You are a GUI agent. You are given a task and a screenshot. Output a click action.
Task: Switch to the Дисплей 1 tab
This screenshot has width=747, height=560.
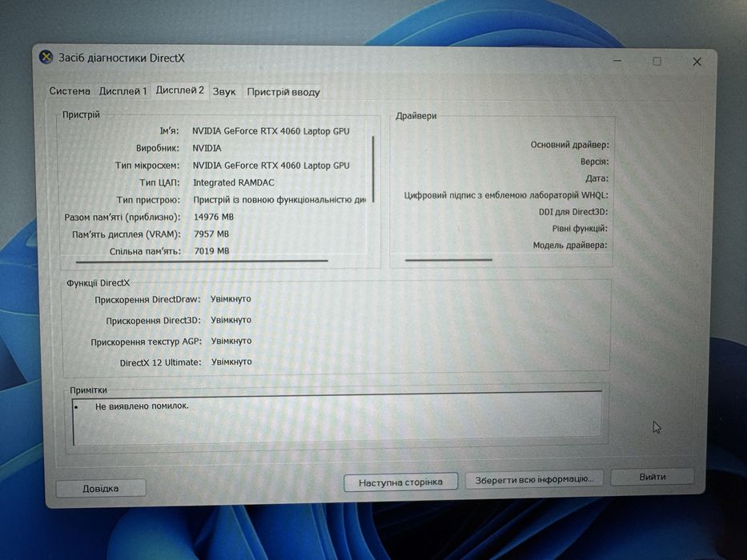(123, 91)
